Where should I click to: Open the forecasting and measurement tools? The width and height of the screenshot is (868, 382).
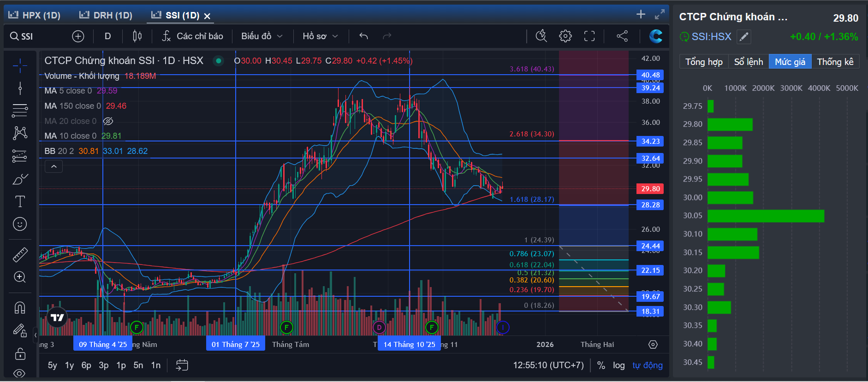pyautogui.click(x=20, y=156)
